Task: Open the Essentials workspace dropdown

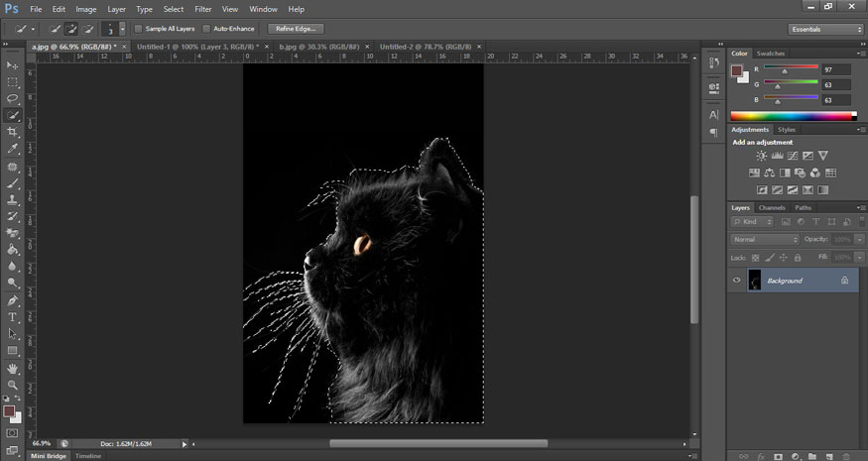Action: pos(824,30)
